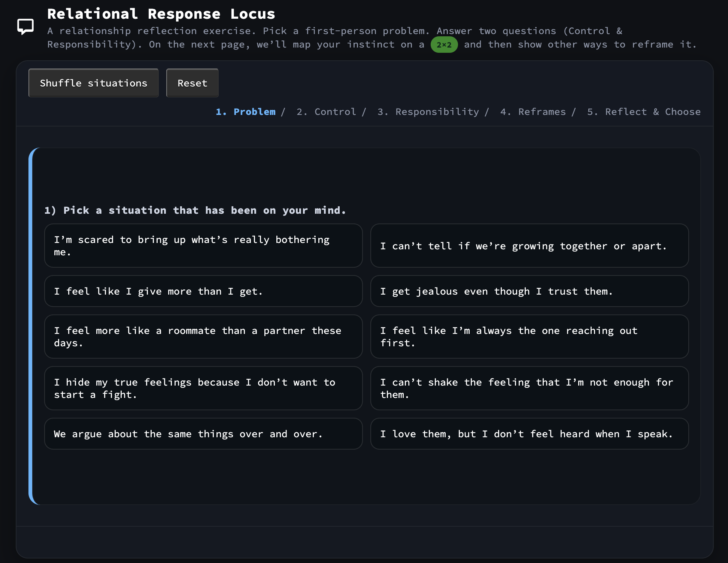Choose the "roommate than a partner" situation

[x=203, y=337]
